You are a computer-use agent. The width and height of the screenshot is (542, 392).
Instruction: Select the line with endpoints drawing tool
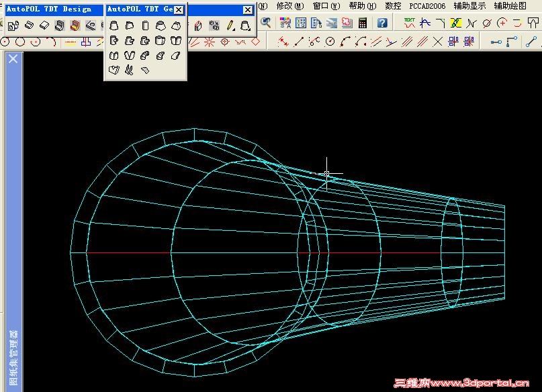[x=299, y=42]
